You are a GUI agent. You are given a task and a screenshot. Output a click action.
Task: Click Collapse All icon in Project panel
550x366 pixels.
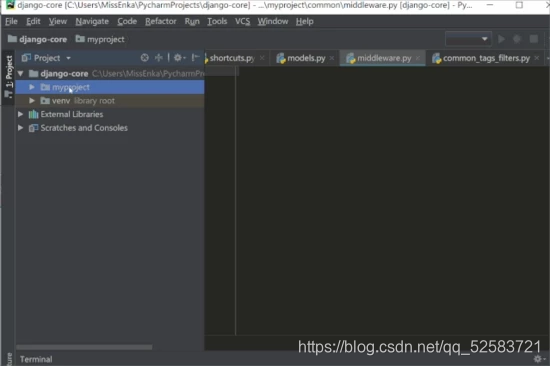[x=159, y=58]
